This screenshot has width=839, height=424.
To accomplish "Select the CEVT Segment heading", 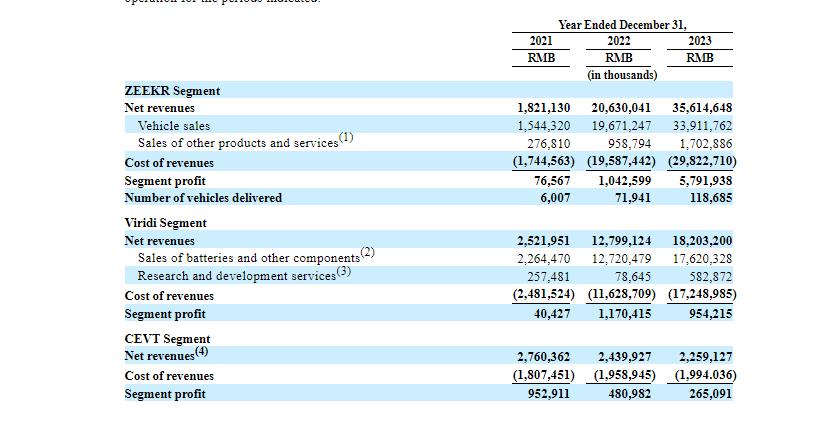I will point(167,339).
